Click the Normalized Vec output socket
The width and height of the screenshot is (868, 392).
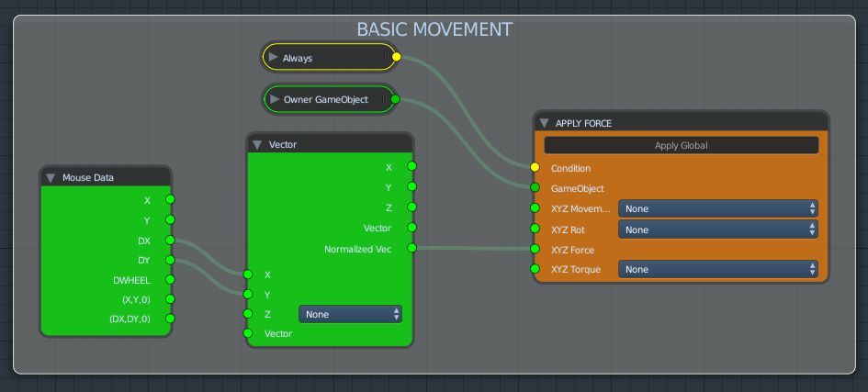411,248
